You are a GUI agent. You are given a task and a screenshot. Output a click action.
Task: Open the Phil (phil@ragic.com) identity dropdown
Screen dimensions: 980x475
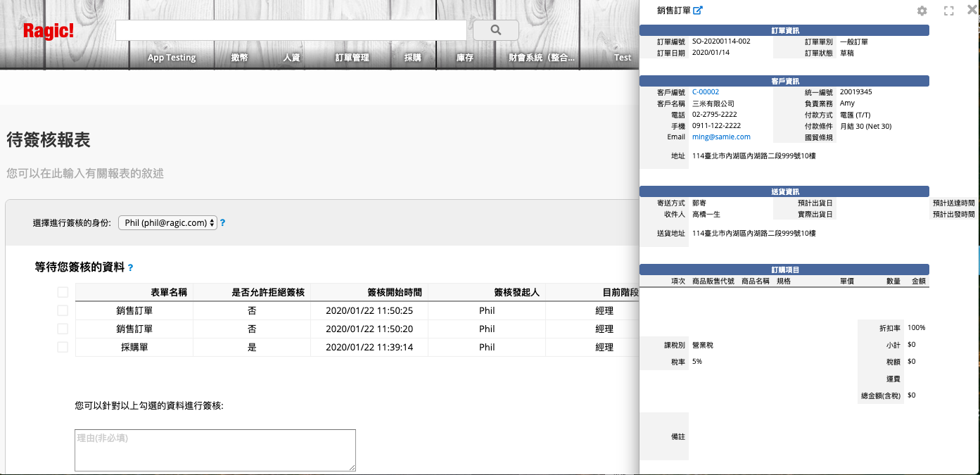click(x=167, y=222)
